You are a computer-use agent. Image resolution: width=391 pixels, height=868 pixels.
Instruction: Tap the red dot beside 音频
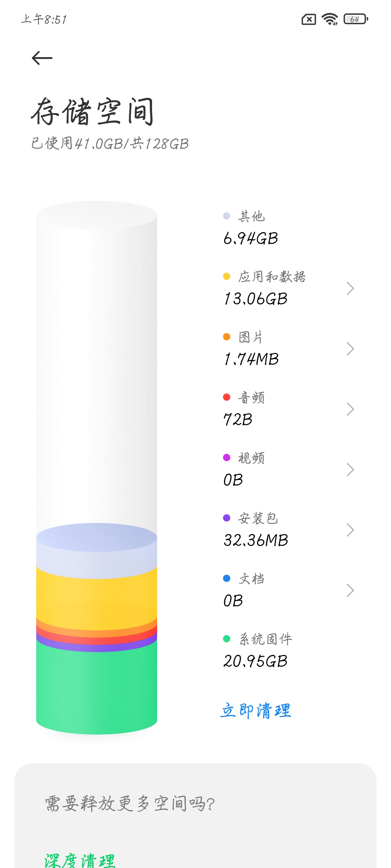click(227, 397)
